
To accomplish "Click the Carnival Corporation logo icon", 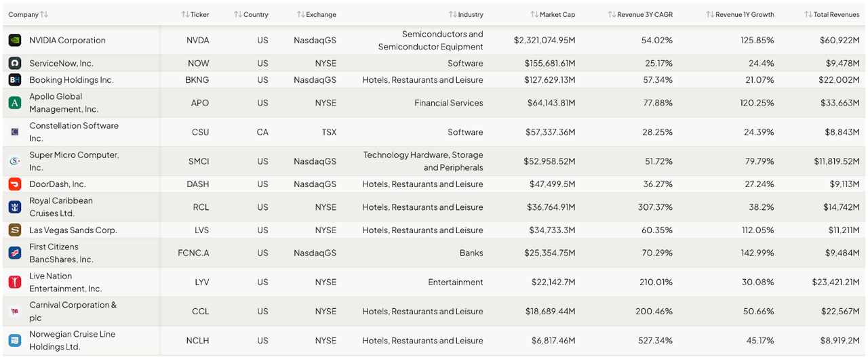I will click(x=14, y=312).
